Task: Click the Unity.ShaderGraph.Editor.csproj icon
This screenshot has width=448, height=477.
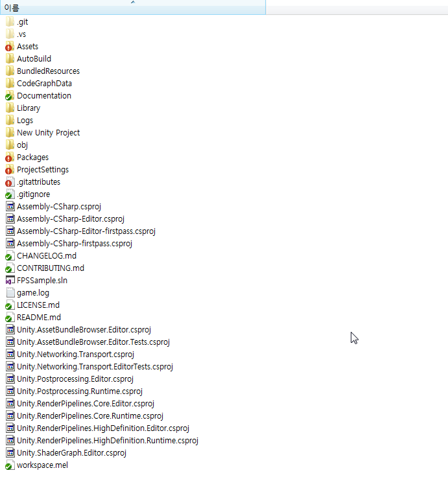Action: (x=10, y=452)
